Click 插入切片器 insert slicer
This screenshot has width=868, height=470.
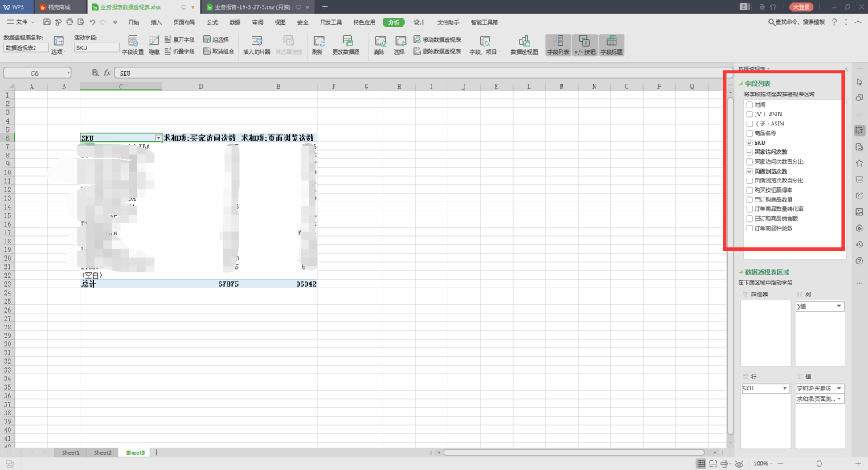tap(257, 46)
